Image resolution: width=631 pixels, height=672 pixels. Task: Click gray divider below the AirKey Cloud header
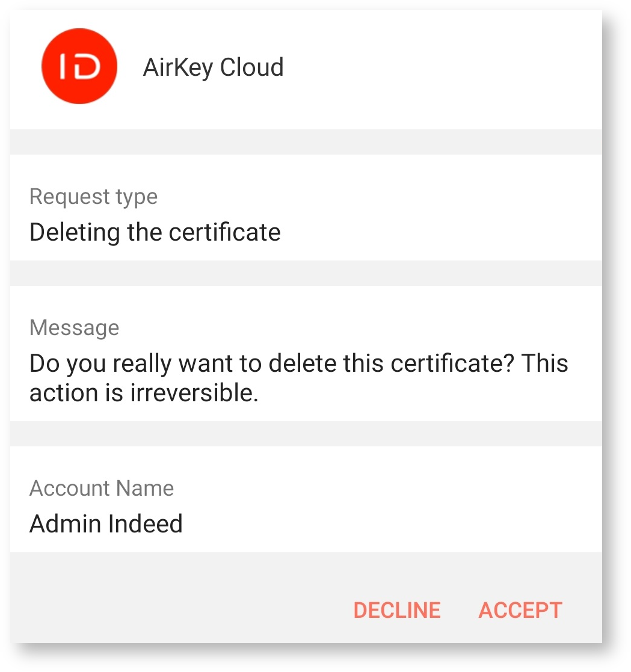point(306,142)
